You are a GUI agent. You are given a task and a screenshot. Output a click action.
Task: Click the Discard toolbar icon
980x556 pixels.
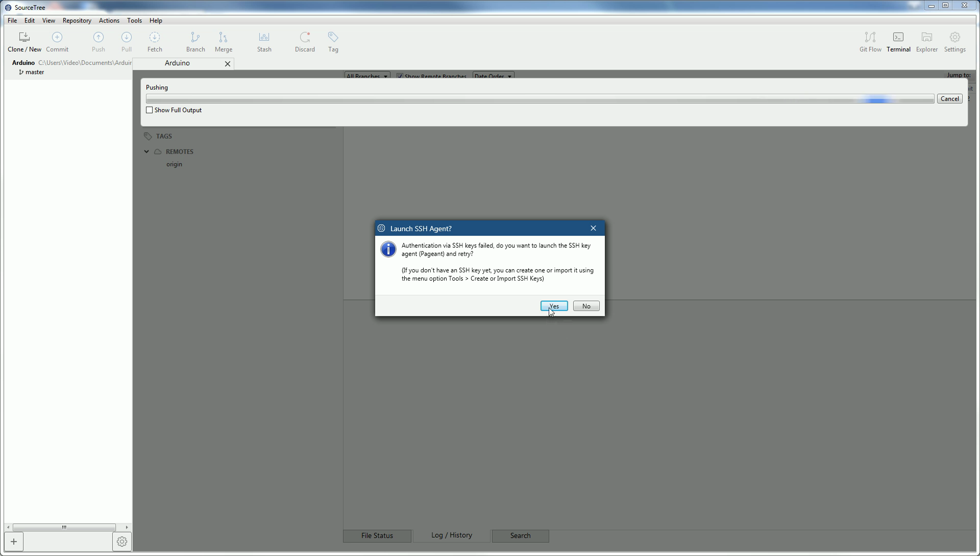[x=305, y=42]
